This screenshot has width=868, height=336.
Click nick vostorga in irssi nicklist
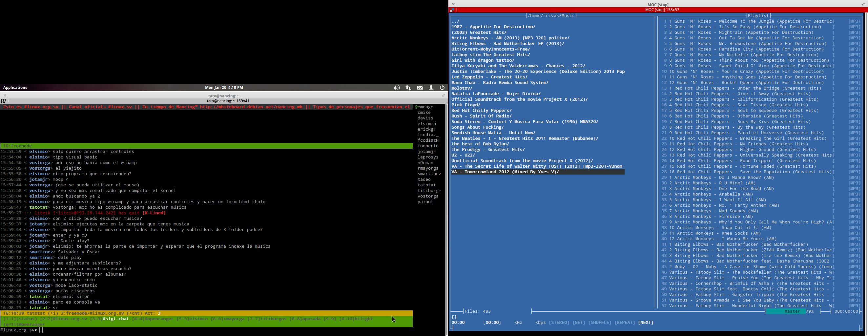click(428, 196)
